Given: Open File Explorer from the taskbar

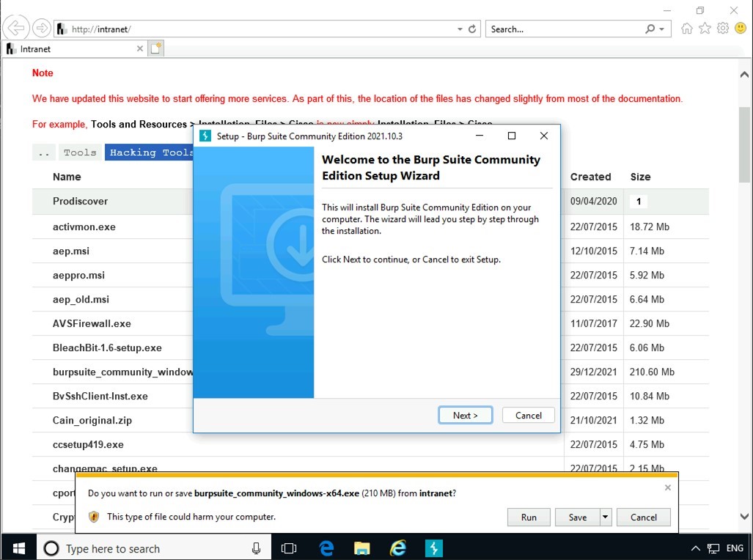Looking at the screenshot, I should [362, 548].
